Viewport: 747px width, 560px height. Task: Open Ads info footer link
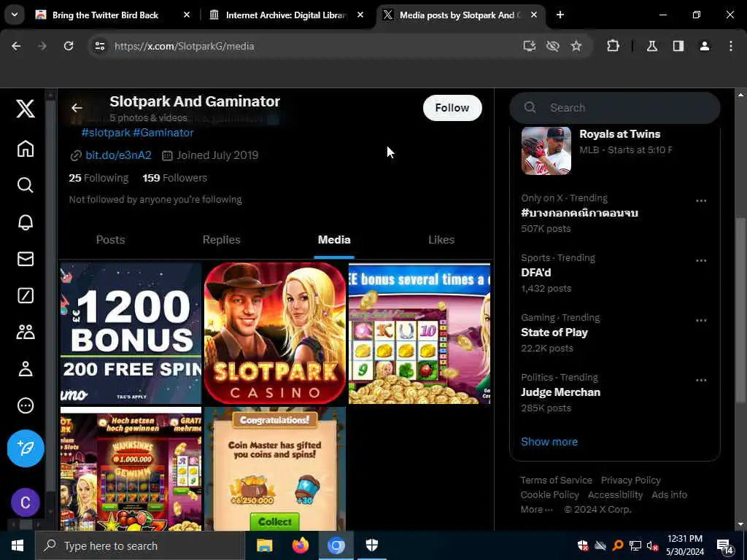pos(670,495)
